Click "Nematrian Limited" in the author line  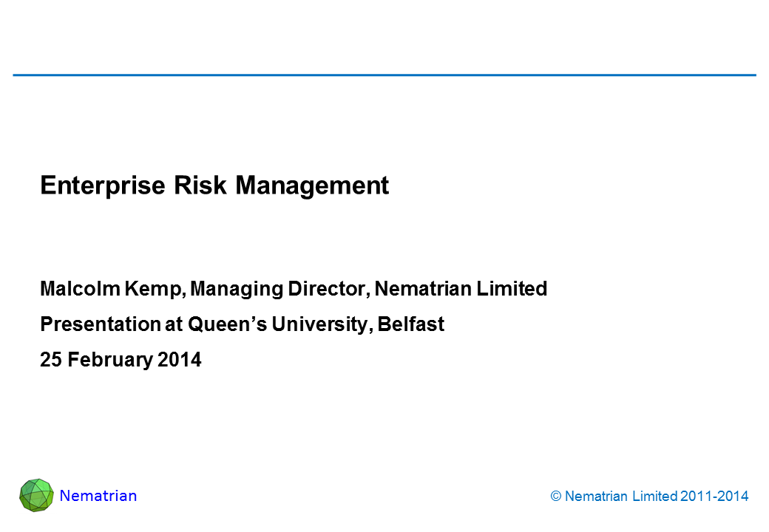pyautogui.click(x=461, y=289)
